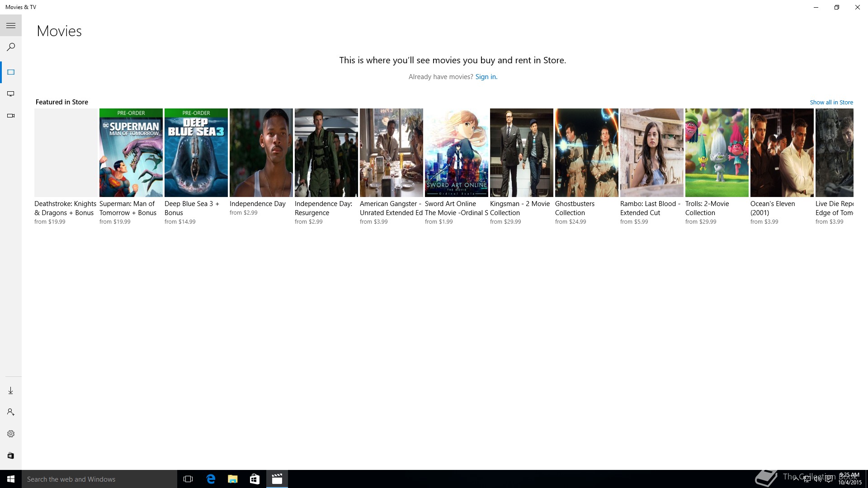Open Trolls 2-Movie Collection poster
This screenshot has width=868, height=488.
(x=717, y=153)
